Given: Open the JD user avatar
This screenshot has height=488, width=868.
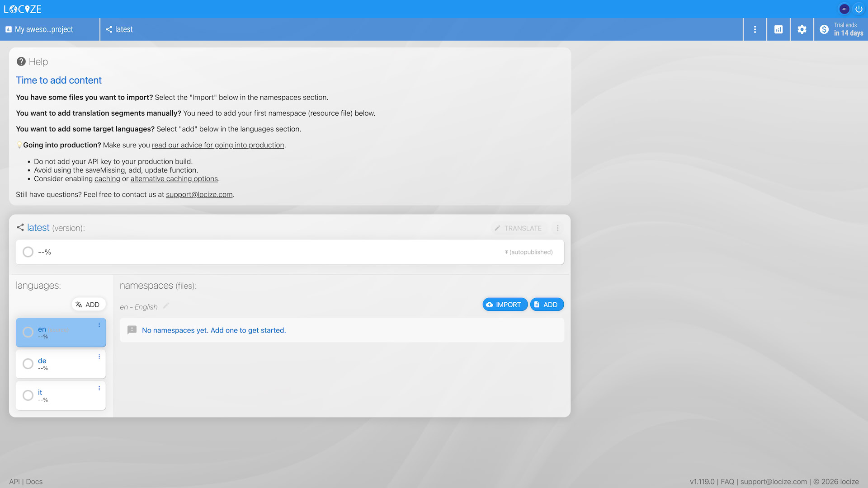Looking at the screenshot, I should [x=844, y=9].
